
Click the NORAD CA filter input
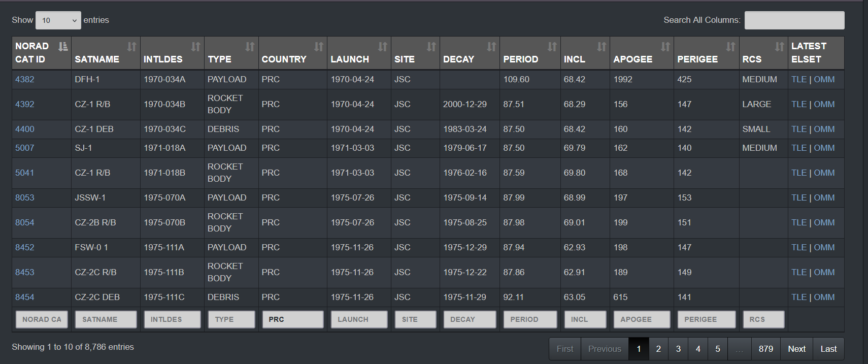42,319
